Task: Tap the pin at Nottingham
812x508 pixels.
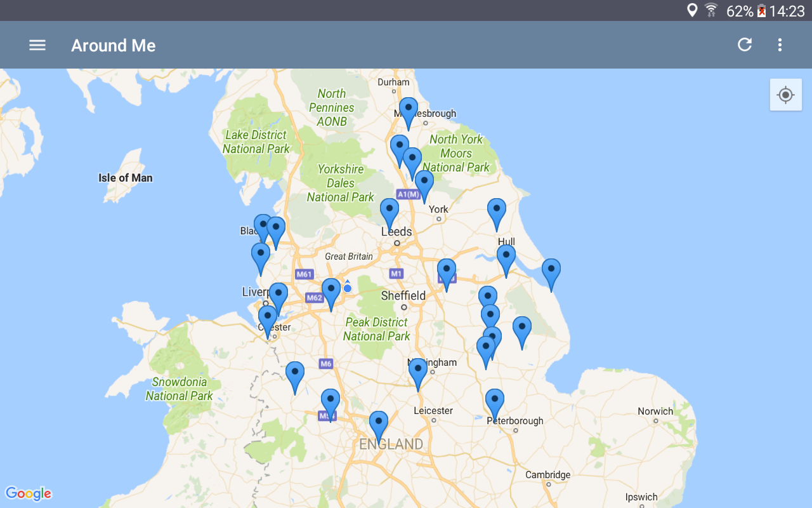Action: click(x=418, y=375)
